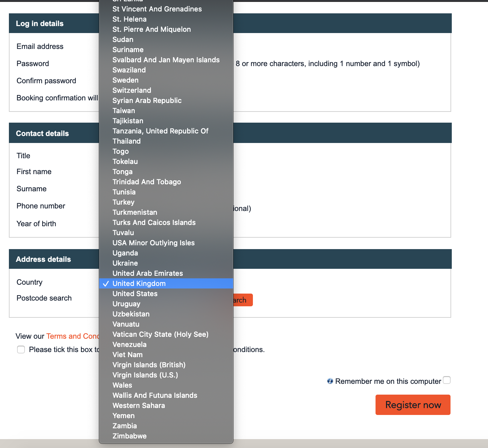Select "United Arab Emirates" from the list
This screenshot has width=488, height=448.
(x=147, y=273)
